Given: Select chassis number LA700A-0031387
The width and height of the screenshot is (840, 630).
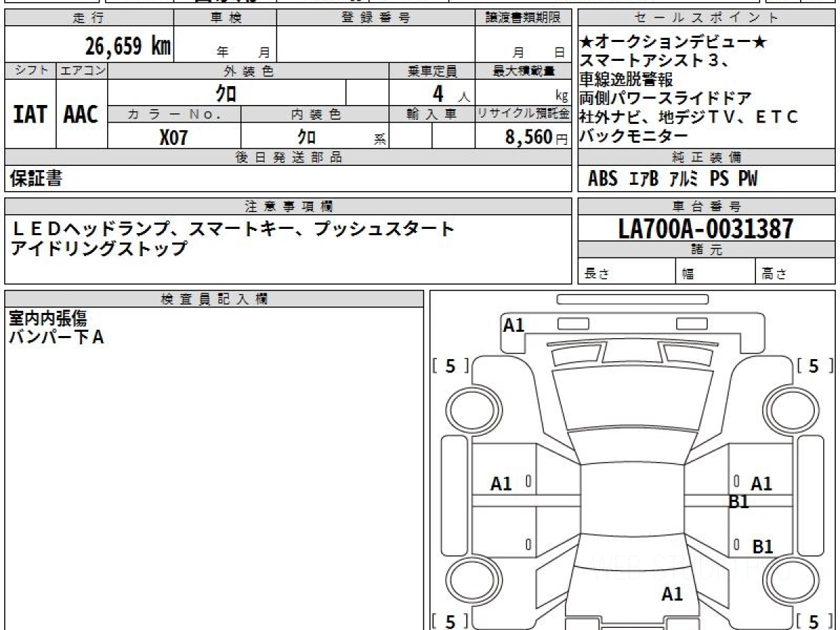Looking at the screenshot, I should coord(706,228).
